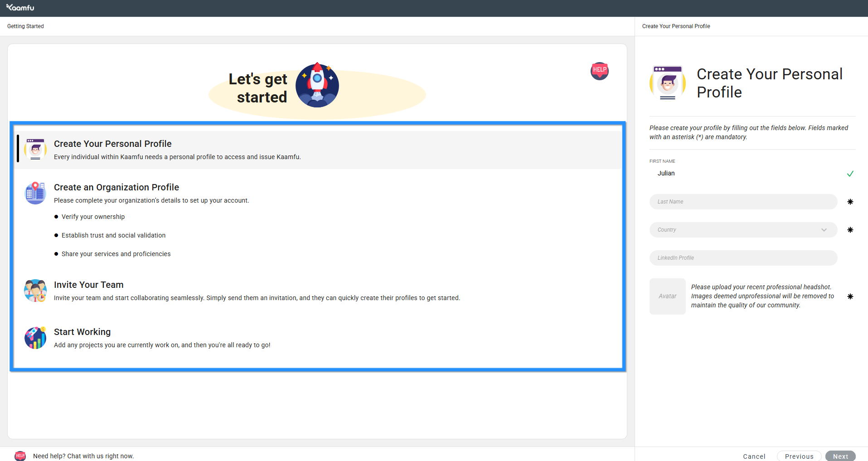This screenshot has width=868, height=461.
Task: Select the Create an Organization Profile step
Action: tap(116, 187)
